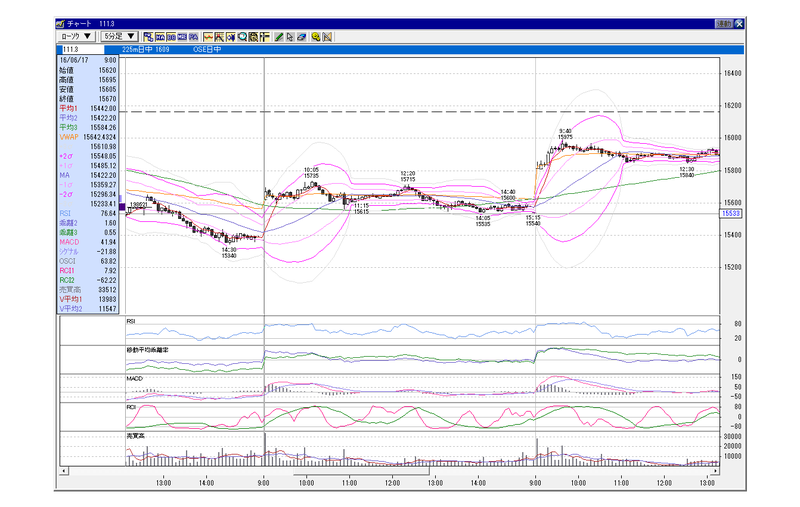Toggle the MA moving average indicator
The width and height of the screenshot is (800, 507).
(160, 37)
